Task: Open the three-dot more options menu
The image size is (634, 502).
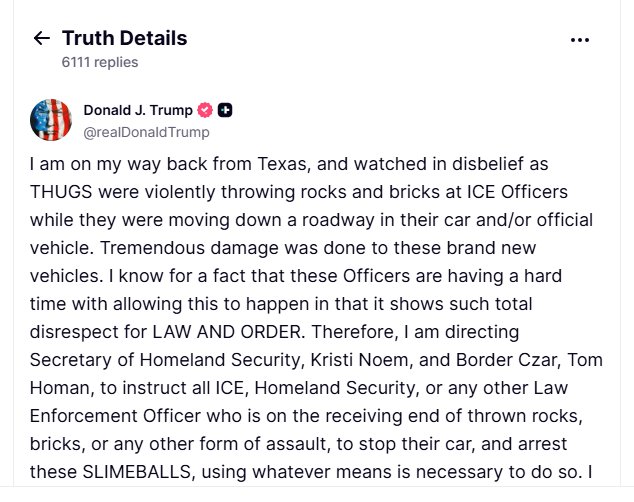Action: pyautogui.click(x=580, y=40)
